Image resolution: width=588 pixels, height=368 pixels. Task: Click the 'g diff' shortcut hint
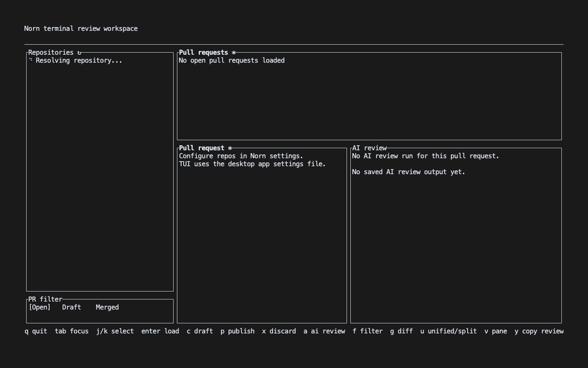401,331
